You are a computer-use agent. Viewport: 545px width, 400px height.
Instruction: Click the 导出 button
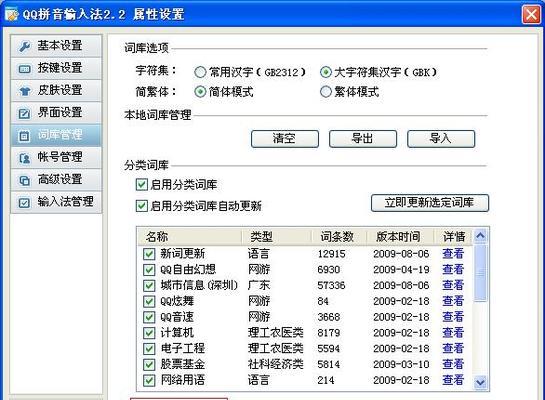[x=363, y=139]
